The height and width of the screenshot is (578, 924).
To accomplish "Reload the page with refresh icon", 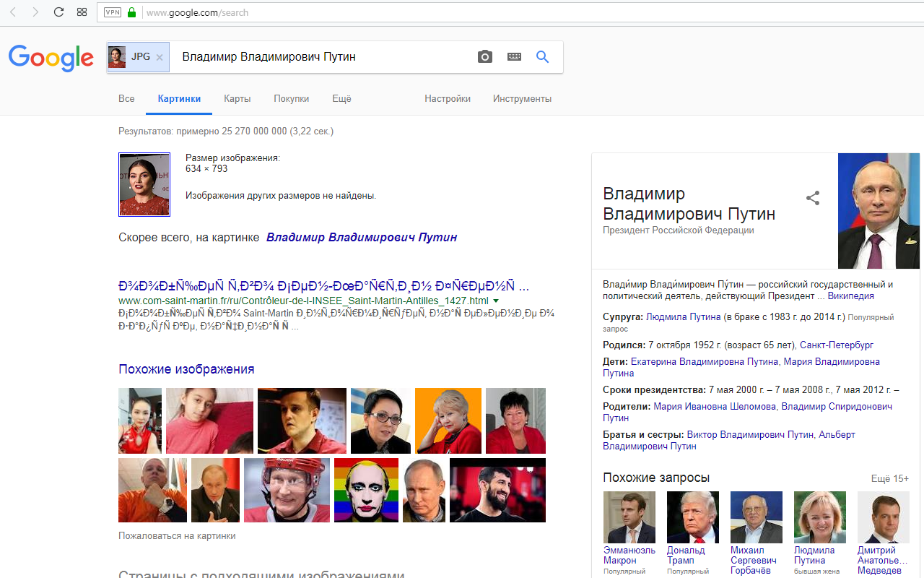I will [59, 12].
